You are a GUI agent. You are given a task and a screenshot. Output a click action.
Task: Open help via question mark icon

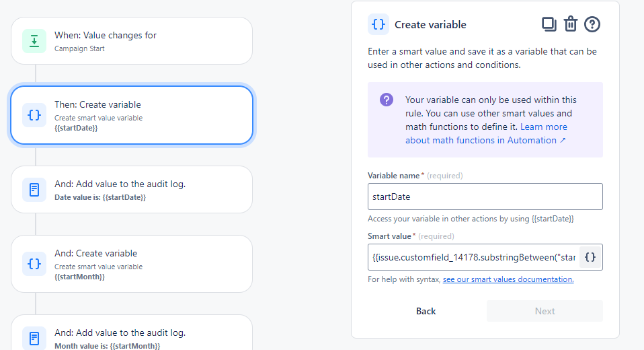592,24
